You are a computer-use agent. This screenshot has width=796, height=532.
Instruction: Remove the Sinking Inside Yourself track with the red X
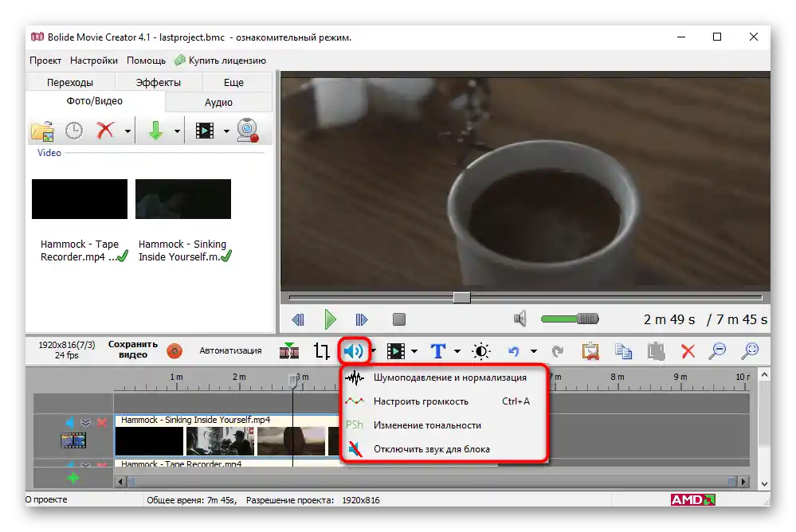coord(102,422)
